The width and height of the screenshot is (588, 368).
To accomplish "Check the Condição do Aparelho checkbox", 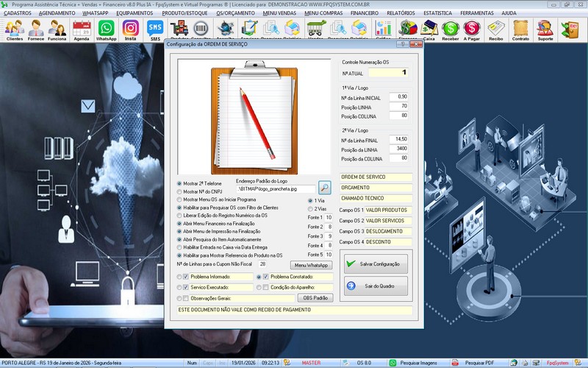I will [x=265, y=287].
